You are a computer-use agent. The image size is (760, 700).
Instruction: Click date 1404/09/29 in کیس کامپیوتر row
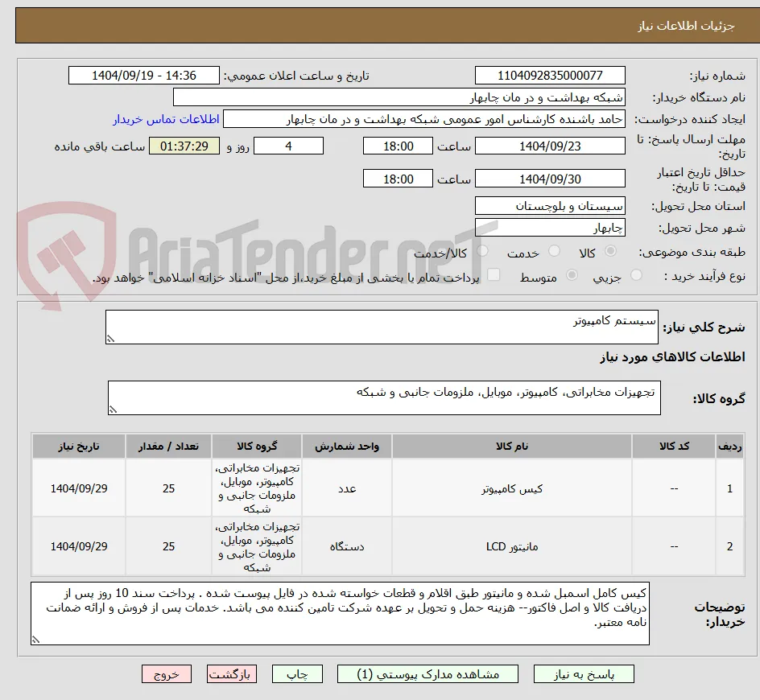(79, 488)
